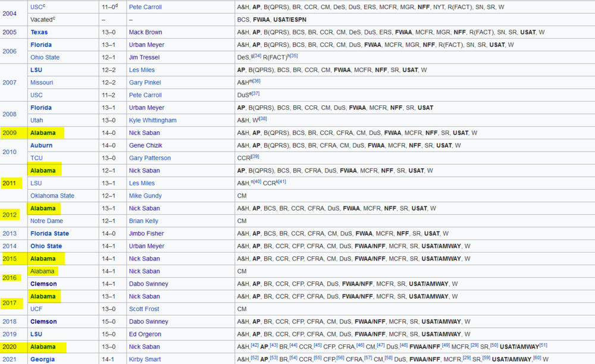The image size is (595, 364).
Task: Select the Missouri team link
Action: [42, 83]
